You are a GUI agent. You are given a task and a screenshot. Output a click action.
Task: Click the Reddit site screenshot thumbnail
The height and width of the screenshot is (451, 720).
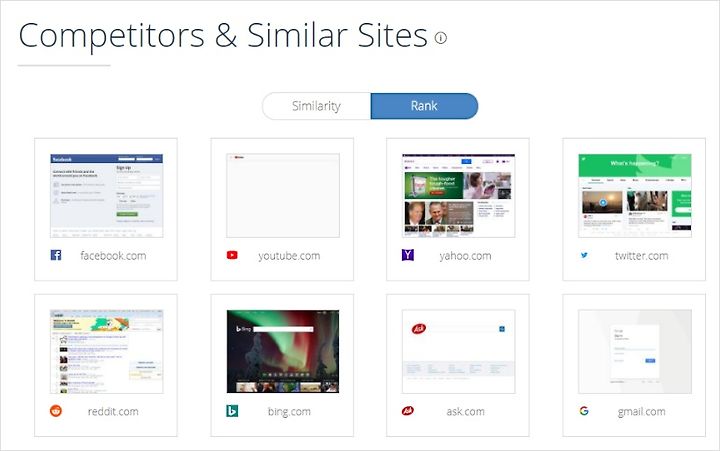107,351
